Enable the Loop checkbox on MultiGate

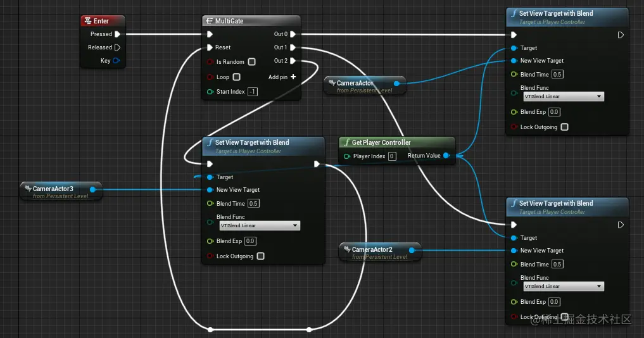click(x=237, y=77)
